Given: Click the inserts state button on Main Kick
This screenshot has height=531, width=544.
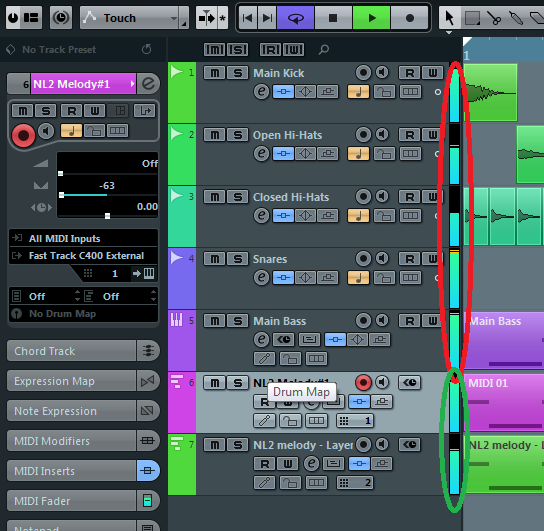Looking at the screenshot, I should coord(283,92).
